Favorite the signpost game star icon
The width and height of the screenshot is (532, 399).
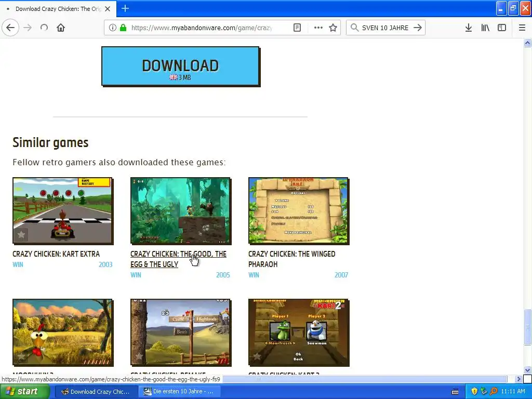point(139,356)
